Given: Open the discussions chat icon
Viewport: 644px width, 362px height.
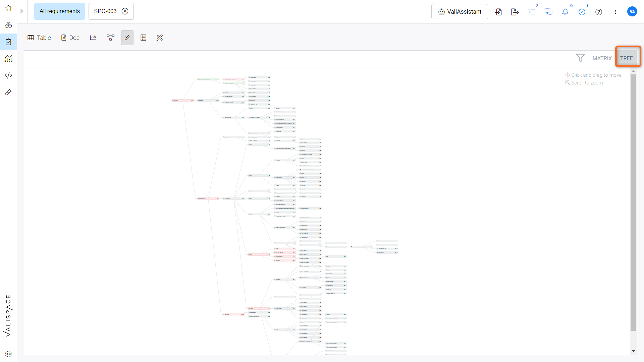Looking at the screenshot, I should coord(548,12).
